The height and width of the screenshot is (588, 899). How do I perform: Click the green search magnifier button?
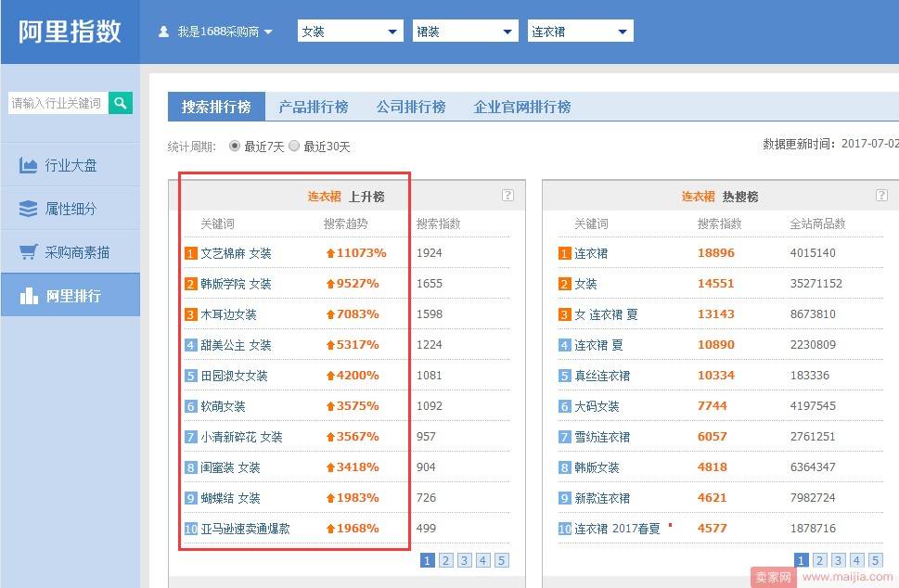click(x=121, y=103)
